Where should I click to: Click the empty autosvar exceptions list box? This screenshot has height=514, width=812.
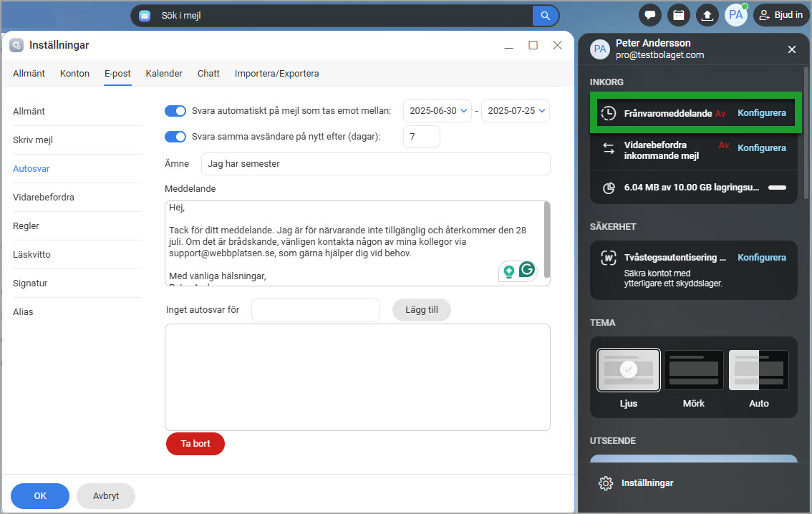pyautogui.click(x=357, y=377)
